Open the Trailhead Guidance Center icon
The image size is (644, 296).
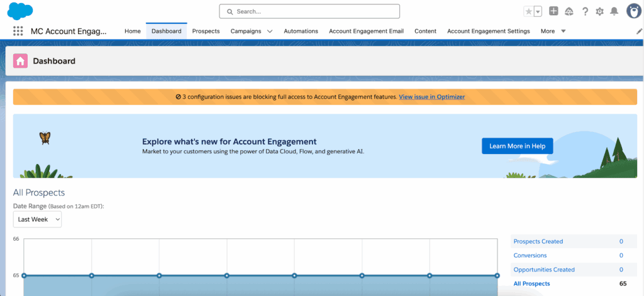(x=569, y=11)
